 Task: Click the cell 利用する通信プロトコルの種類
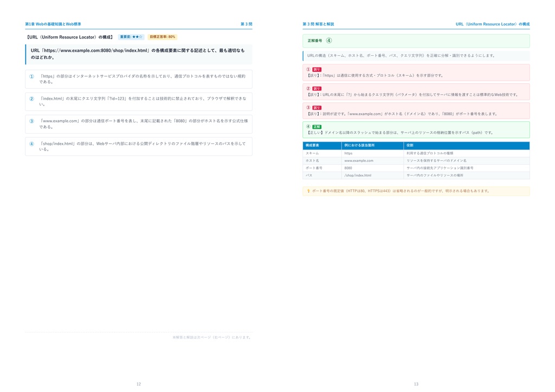click(x=467, y=153)
